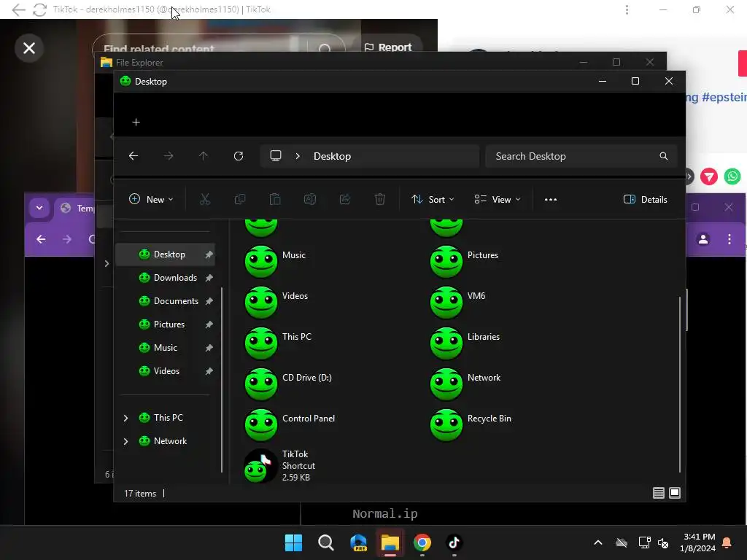Expand the navigation pane arrow at left edge
Image resolution: width=747 pixels, height=560 pixels.
pyautogui.click(x=107, y=263)
